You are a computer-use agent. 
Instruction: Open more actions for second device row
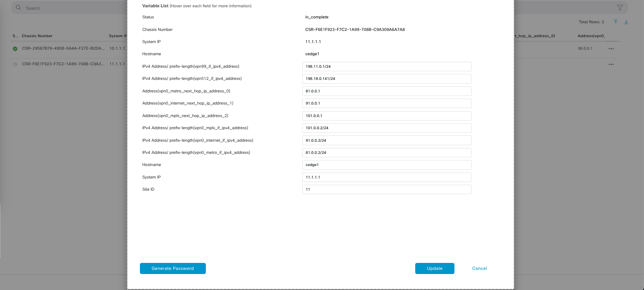coord(611,64)
